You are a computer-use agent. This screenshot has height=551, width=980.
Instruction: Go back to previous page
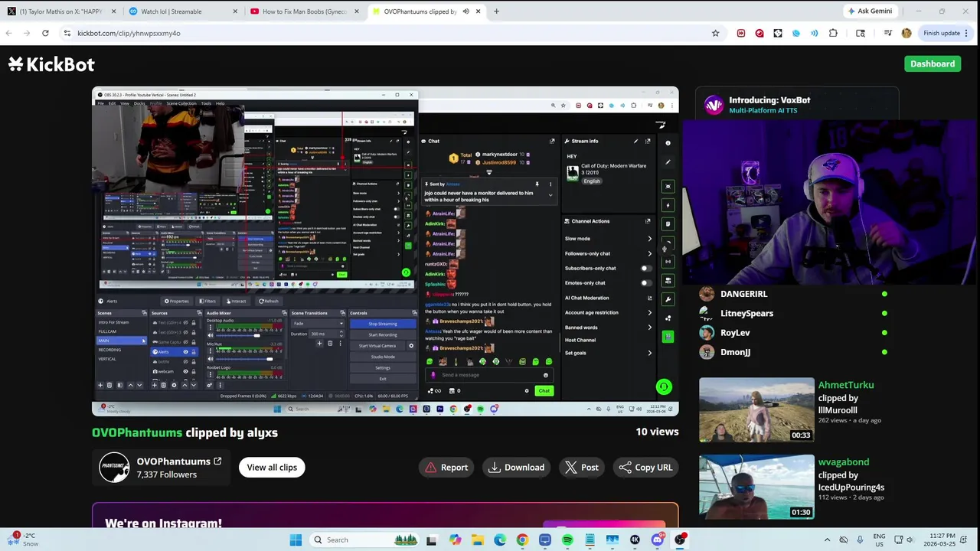click(8, 33)
